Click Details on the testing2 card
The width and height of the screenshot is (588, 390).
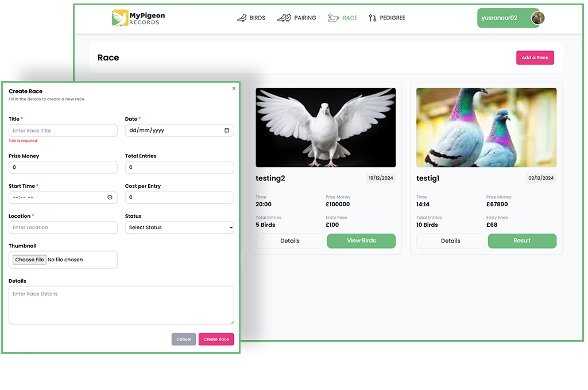(x=289, y=241)
